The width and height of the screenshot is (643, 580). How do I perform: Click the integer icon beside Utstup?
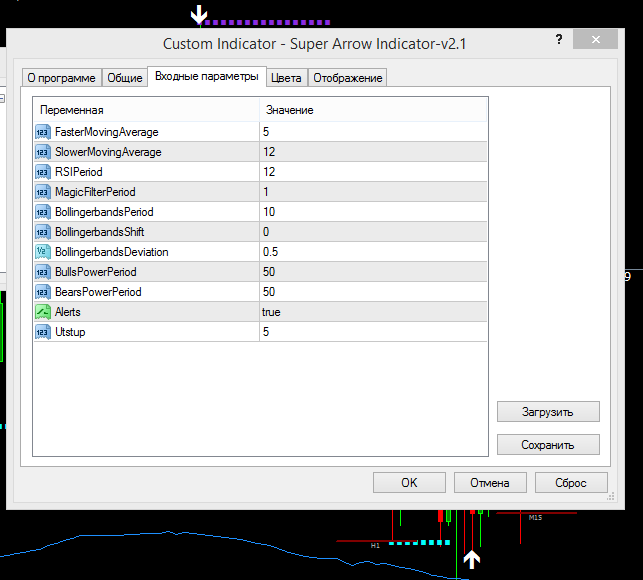43,332
